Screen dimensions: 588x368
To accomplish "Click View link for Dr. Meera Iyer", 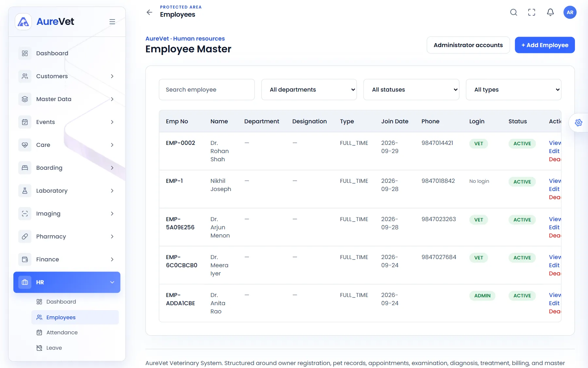I will [555, 257].
